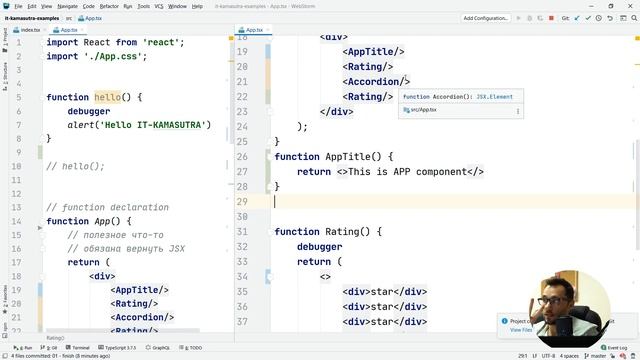
Task: Open the Help menu
Action: (x=197, y=6)
